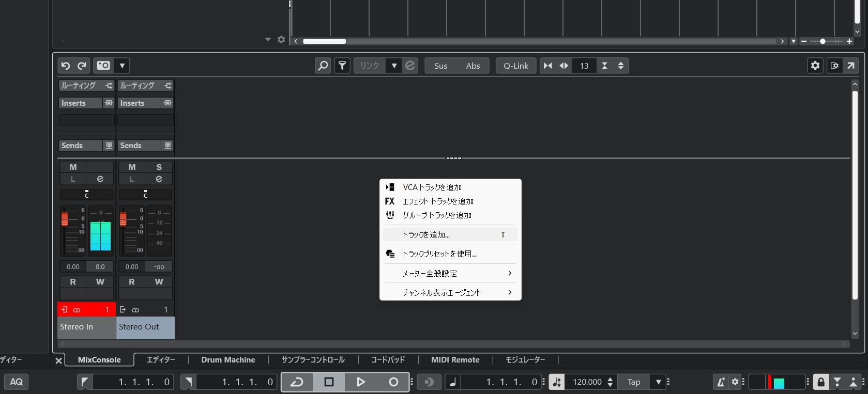Click the Stereo In volume fader
Image resolution: width=868 pixels, height=394 pixels.
click(65, 218)
